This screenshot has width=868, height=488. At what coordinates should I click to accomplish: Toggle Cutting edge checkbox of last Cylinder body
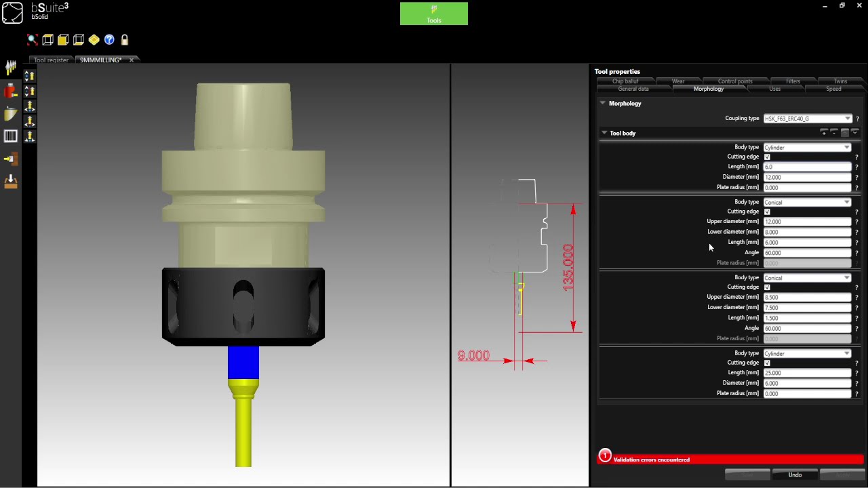[767, 363]
